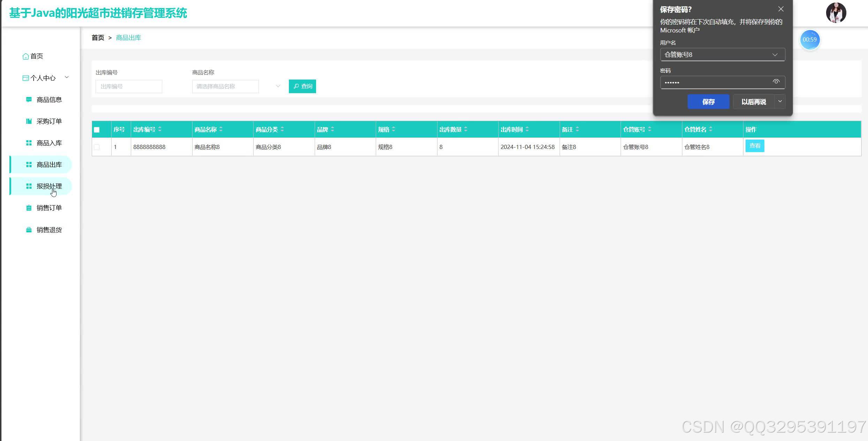The width and height of the screenshot is (868, 441).
Task: Click the user avatar in the header
Action: (836, 13)
